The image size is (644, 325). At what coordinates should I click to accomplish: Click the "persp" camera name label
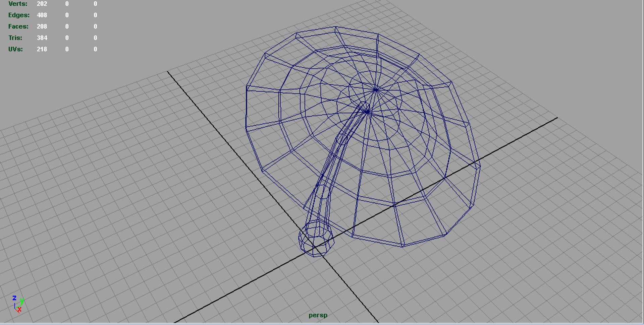318,315
